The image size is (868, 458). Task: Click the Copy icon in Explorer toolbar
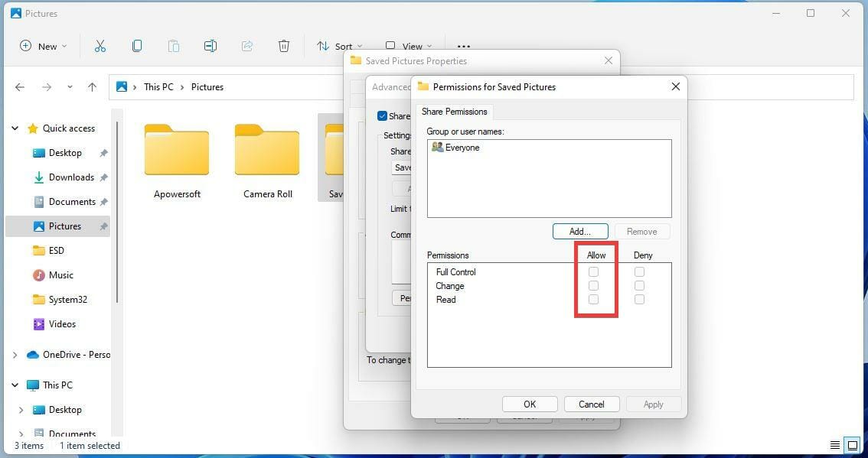137,47
